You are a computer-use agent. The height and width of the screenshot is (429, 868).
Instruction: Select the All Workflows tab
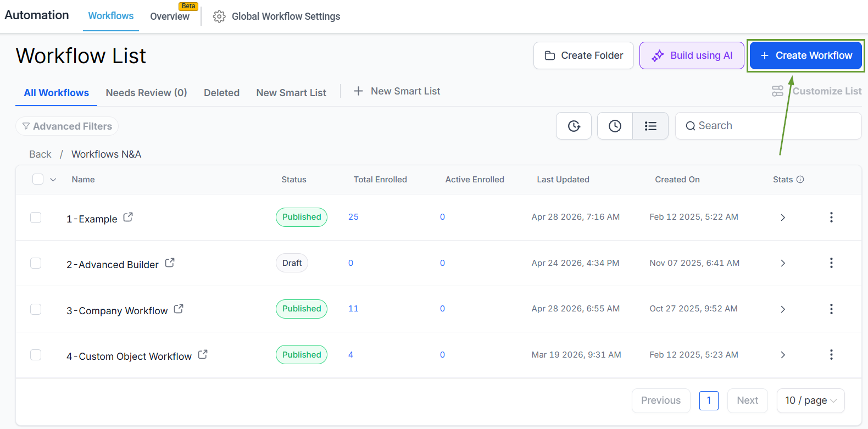[x=56, y=93]
